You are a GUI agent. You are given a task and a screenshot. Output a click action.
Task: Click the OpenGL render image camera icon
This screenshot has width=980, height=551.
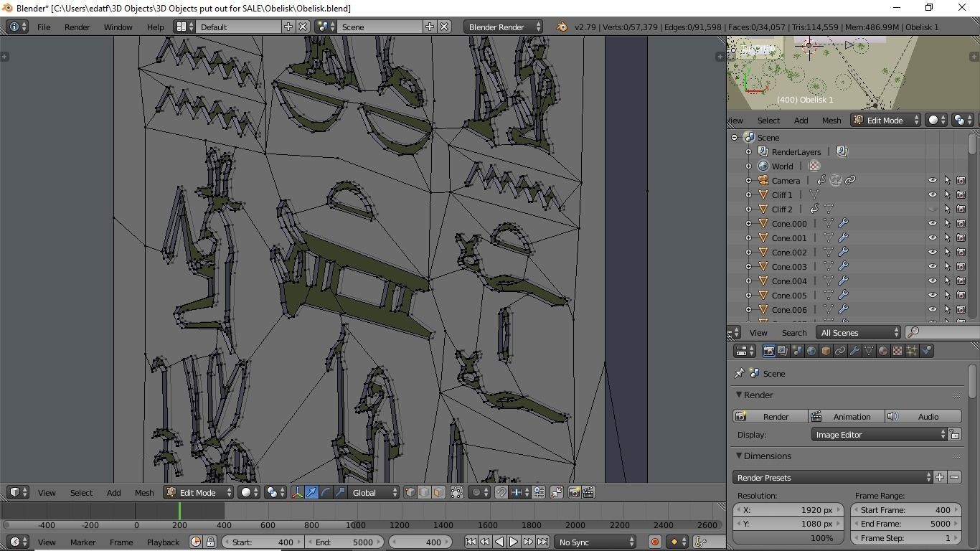click(x=574, y=492)
